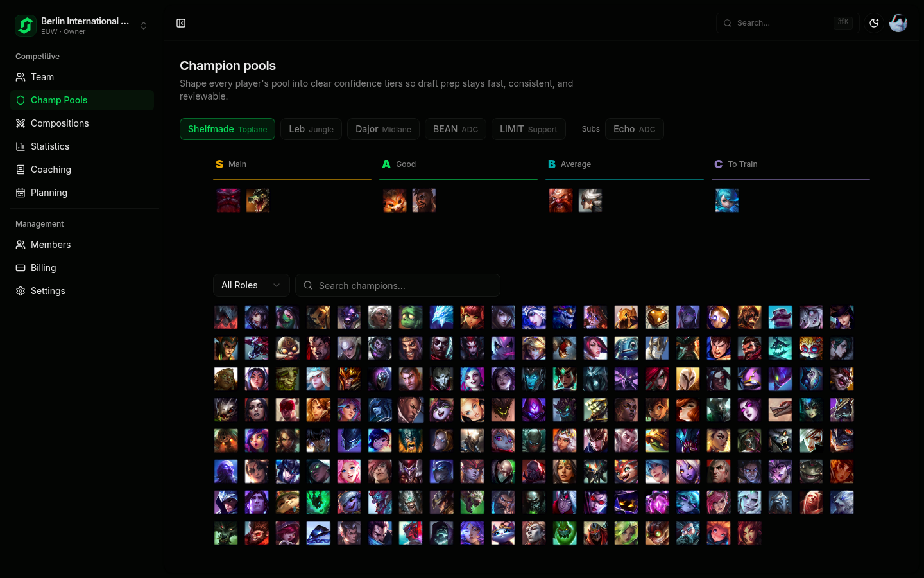The height and width of the screenshot is (578, 924).
Task: Focus the Search champions field
Action: tap(398, 285)
